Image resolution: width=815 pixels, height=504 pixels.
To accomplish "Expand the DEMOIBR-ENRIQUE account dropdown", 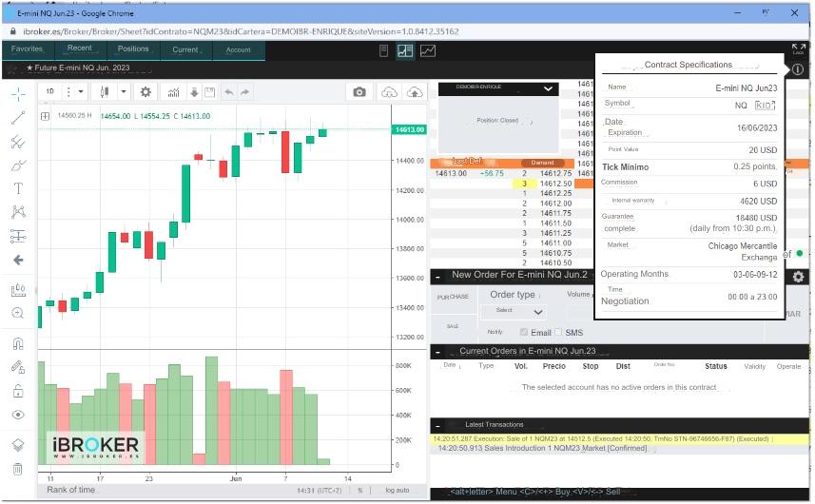I will coord(548,88).
